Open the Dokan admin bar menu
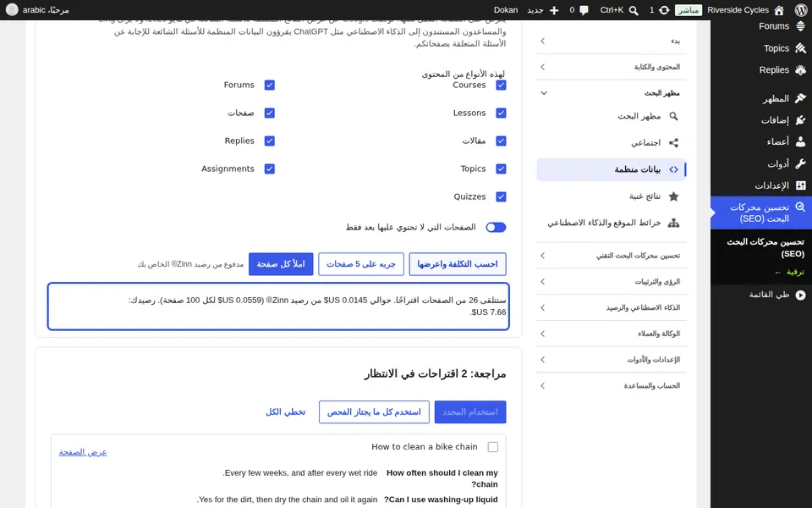Image resolution: width=812 pixels, height=508 pixels. click(x=506, y=10)
